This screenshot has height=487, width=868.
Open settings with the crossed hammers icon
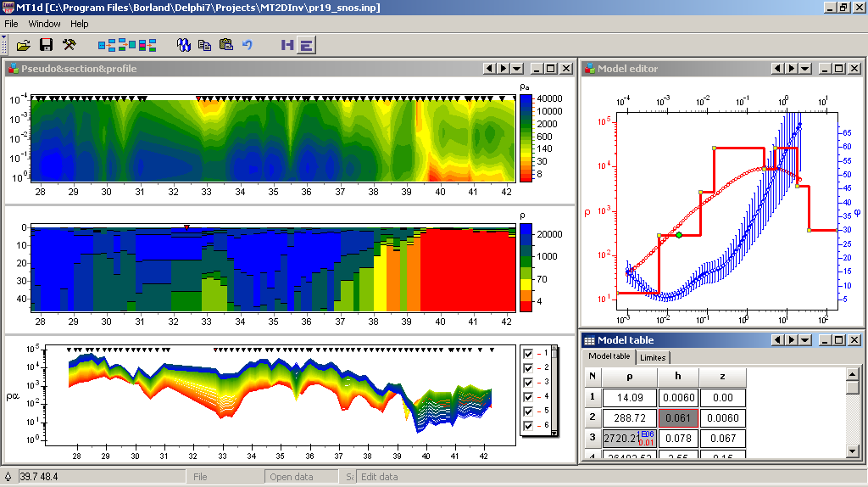[x=70, y=45]
